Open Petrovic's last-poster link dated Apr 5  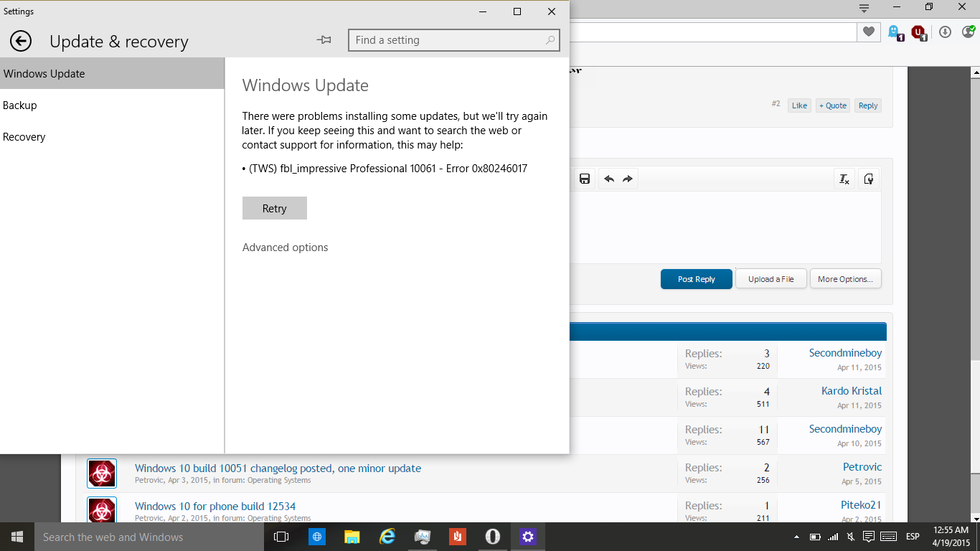coord(862,467)
